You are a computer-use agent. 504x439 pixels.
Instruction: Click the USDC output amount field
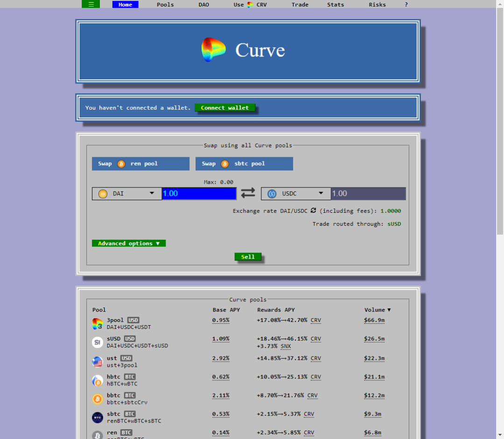368,194
